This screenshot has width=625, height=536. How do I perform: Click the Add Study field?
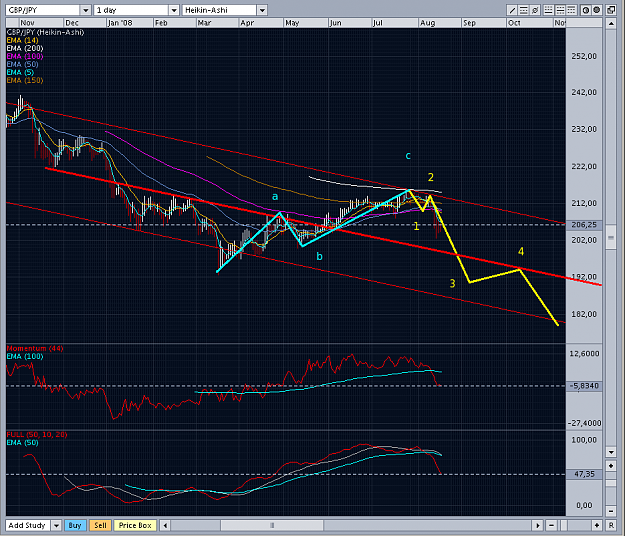click(28, 525)
